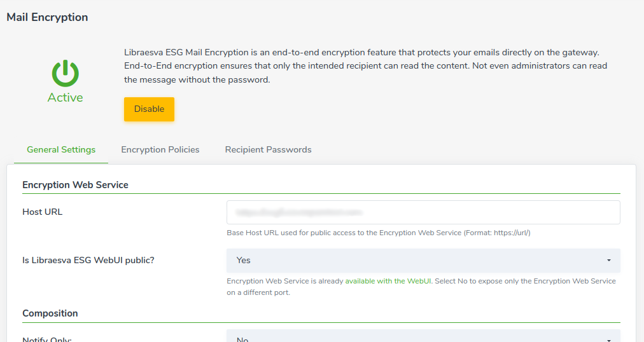Click the 'Is Libraesva ESG WebUI public?' label
The height and width of the screenshot is (342, 644).
[88, 261]
